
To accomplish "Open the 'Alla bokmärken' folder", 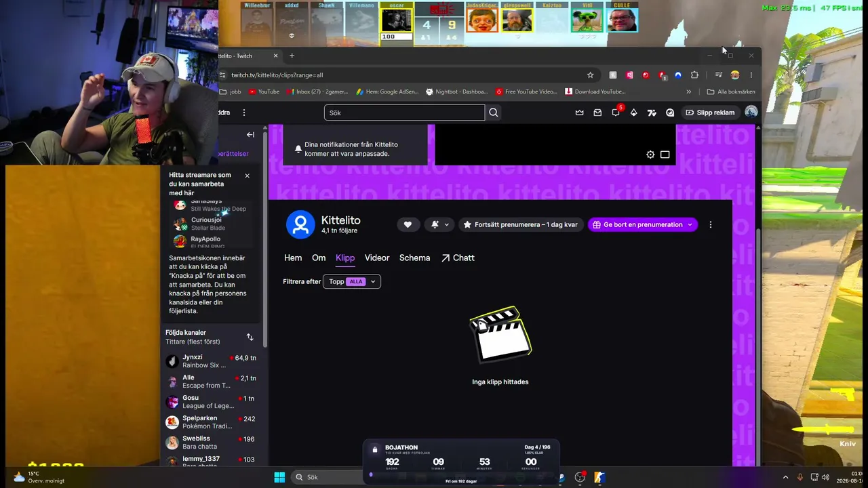I will click(731, 91).
